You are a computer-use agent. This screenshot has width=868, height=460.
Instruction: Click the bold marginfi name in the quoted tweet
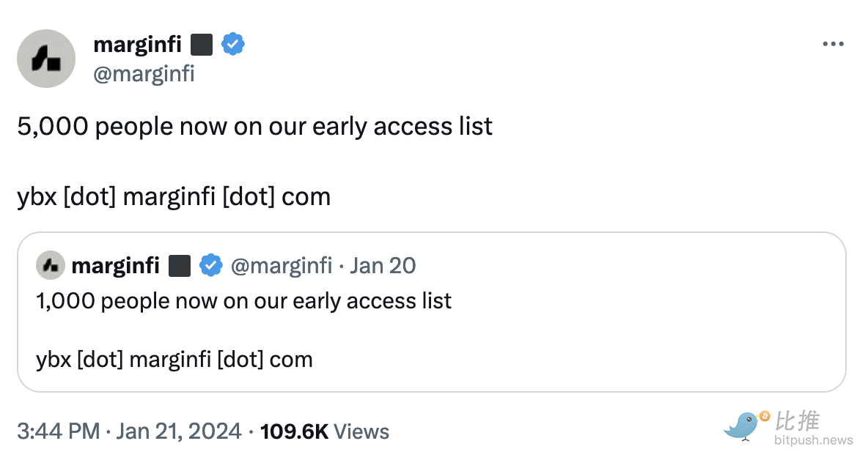pos(115,266)
